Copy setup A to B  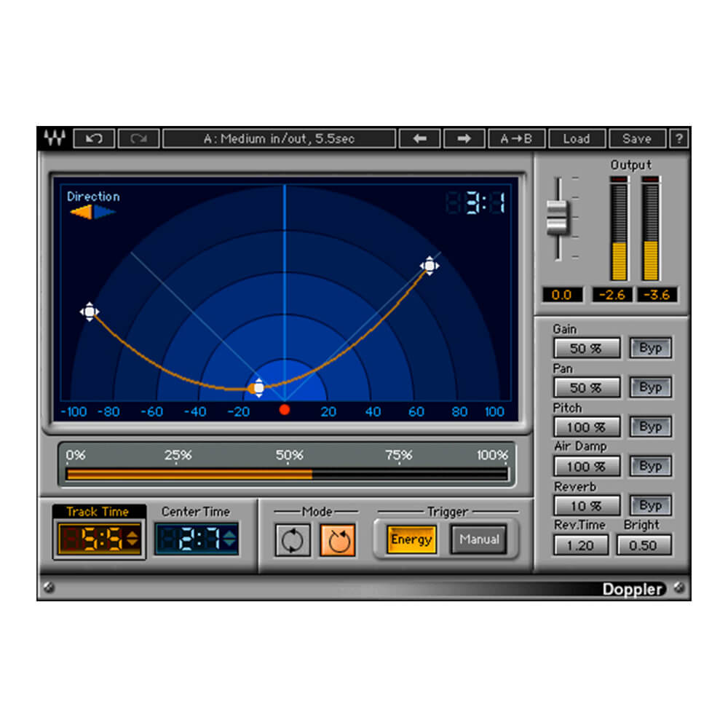click(516, 139)
